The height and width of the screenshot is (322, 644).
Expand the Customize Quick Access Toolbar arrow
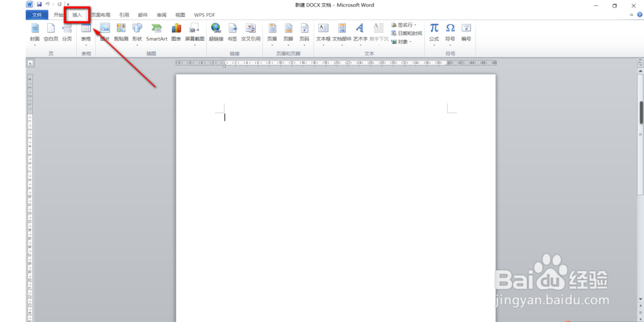pos(68,5)
